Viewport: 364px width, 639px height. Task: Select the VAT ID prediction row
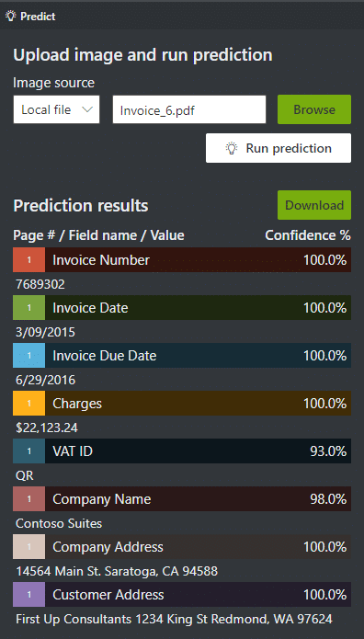pyautogui.click(x=182, y=451)
